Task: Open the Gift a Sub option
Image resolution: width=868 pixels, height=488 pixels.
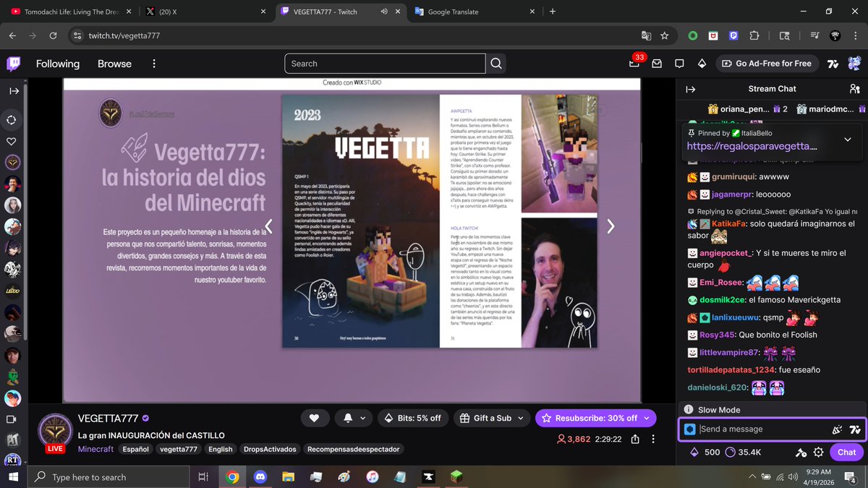Action: point(492,418)
